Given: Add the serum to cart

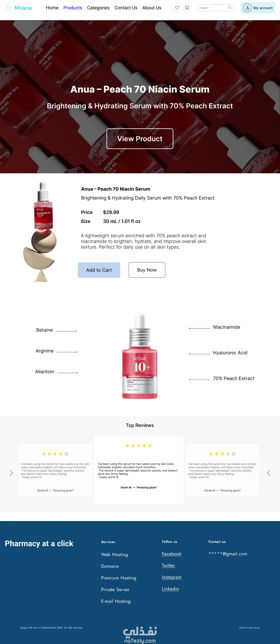Looking at the screenshot, I should pos(99,270).
